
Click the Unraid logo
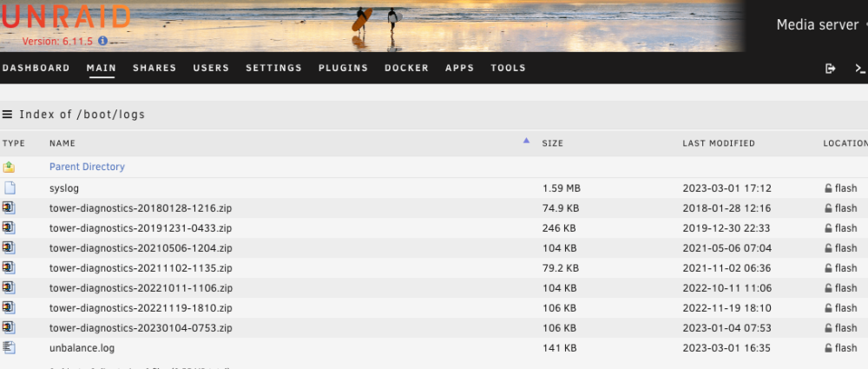point(65,16)
